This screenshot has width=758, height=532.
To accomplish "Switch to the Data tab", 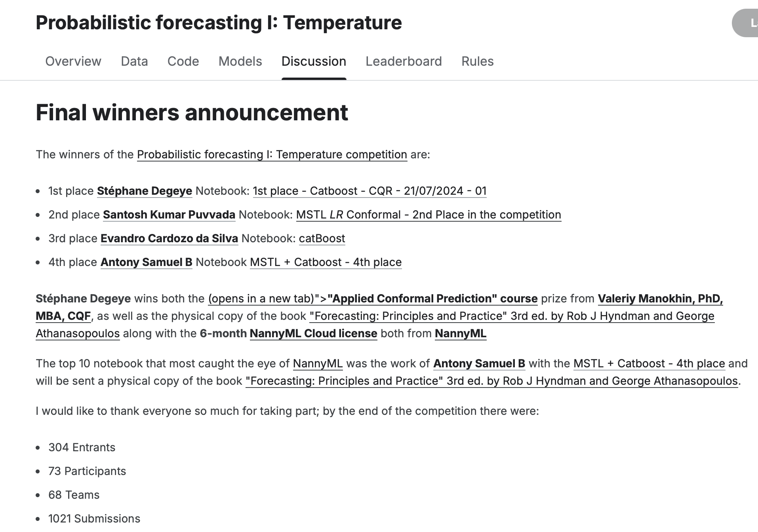I will [x=134, y=61].
